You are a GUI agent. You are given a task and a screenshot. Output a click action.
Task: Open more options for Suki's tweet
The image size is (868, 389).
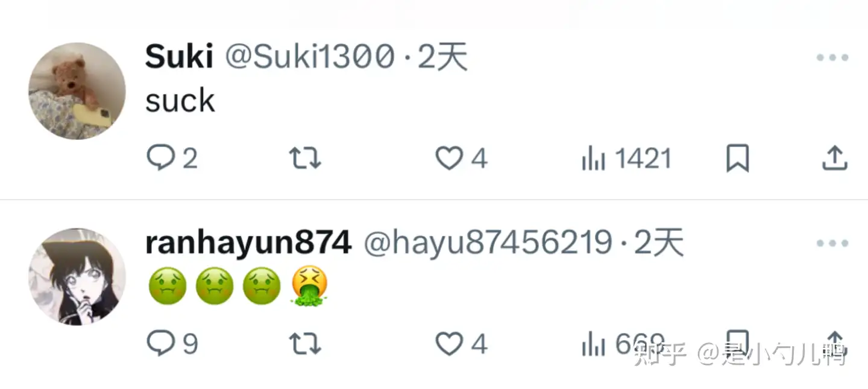(x=832, y=58)
